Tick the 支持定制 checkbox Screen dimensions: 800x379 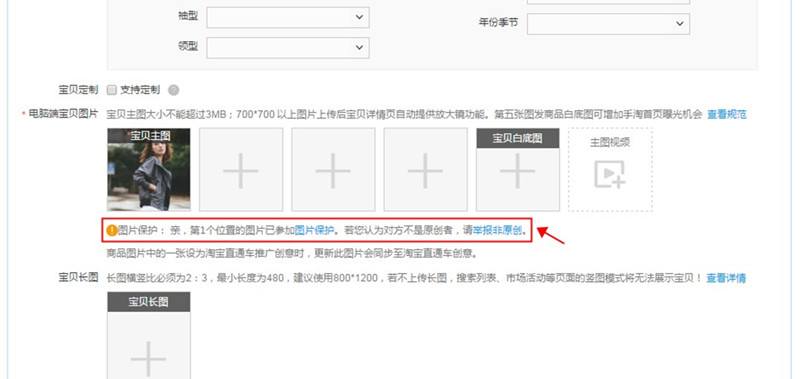point(112,90)
